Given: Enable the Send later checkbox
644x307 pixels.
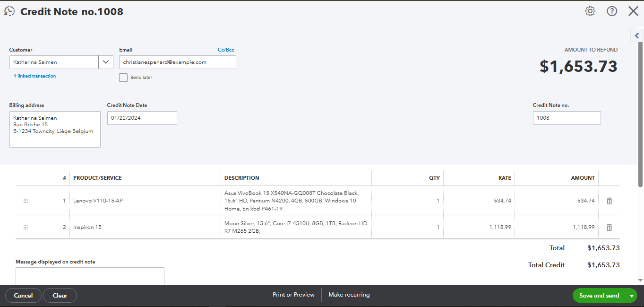Looking at the screenshot, I should (123, 78).
